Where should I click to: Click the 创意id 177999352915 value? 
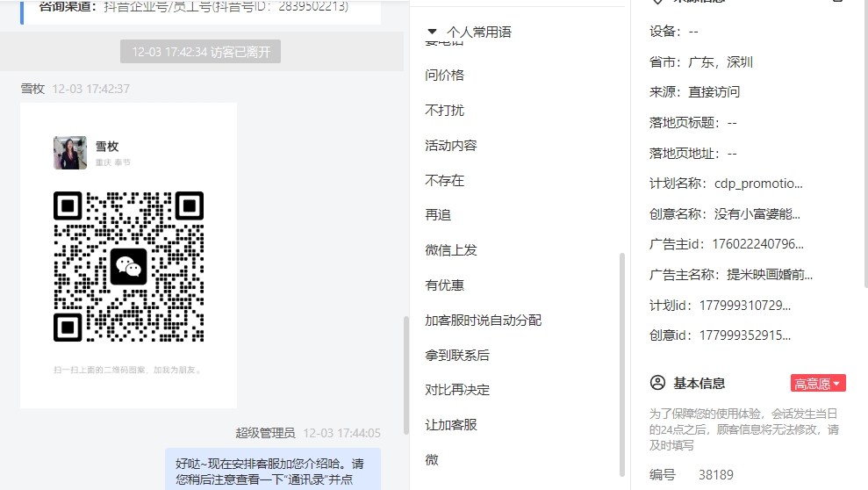click(745, 335)
